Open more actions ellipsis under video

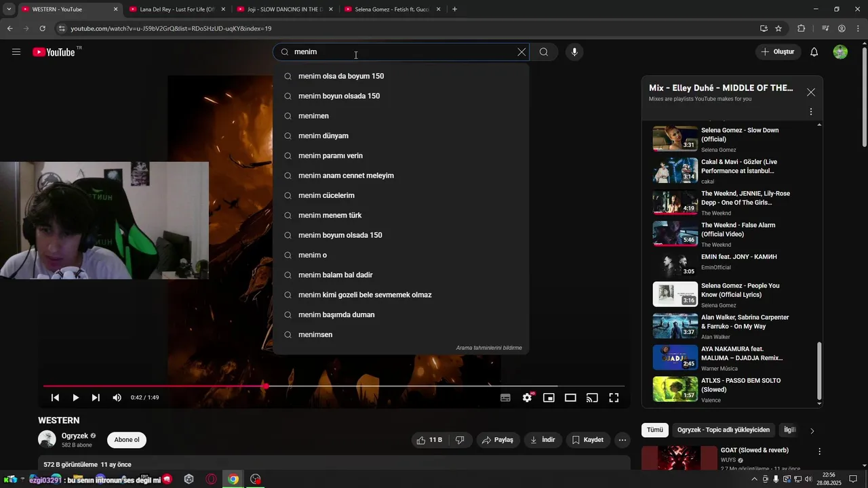coord(623,440)
